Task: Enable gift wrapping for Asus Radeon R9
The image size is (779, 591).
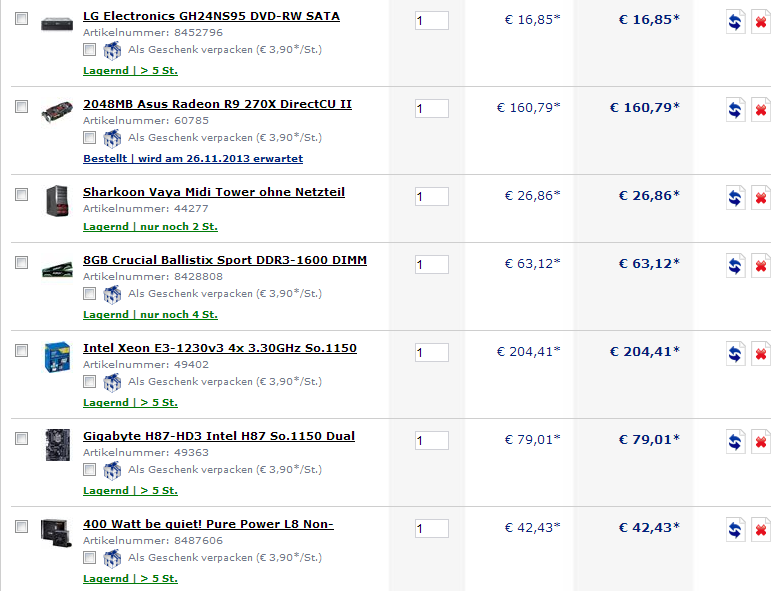Action: 90,138
